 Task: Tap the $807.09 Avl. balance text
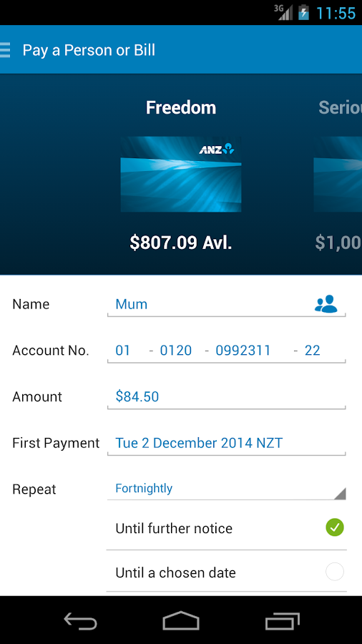(x=181, y=243)
